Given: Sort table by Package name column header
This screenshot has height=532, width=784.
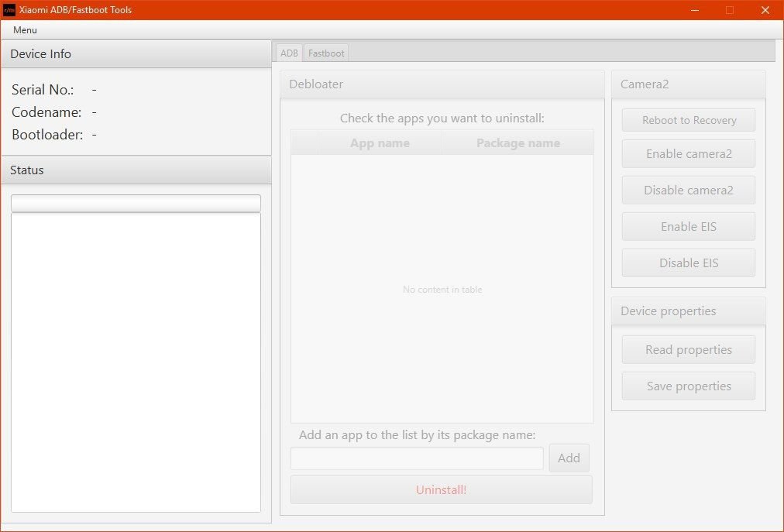Looking at the screenshot, I should pos(518,143).
